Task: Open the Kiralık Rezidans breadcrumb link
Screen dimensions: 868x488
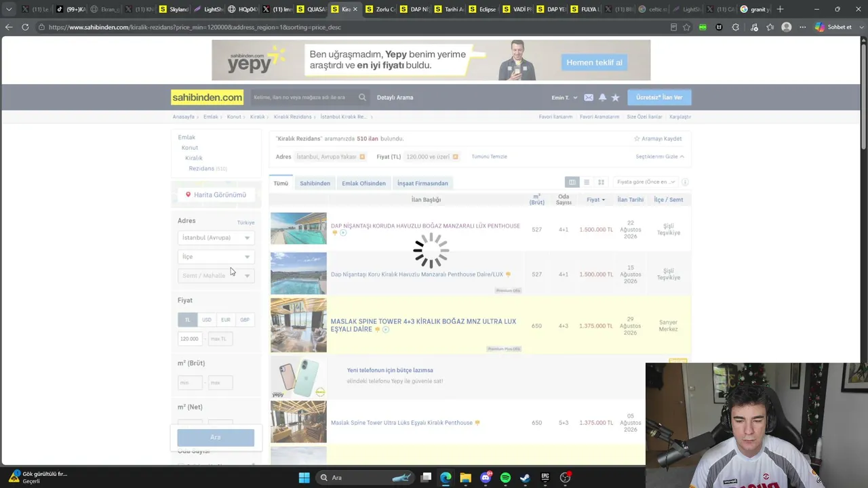Action: tap(292, 117)
